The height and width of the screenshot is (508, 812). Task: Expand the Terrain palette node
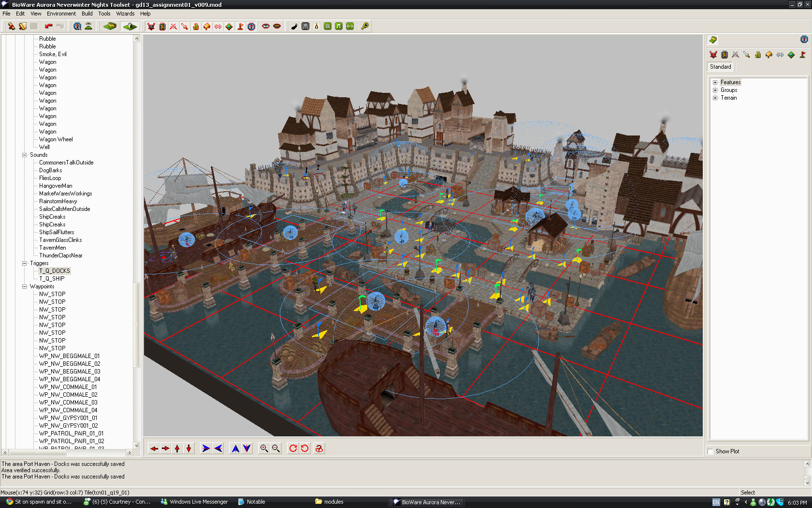click(x=715, y=98)
